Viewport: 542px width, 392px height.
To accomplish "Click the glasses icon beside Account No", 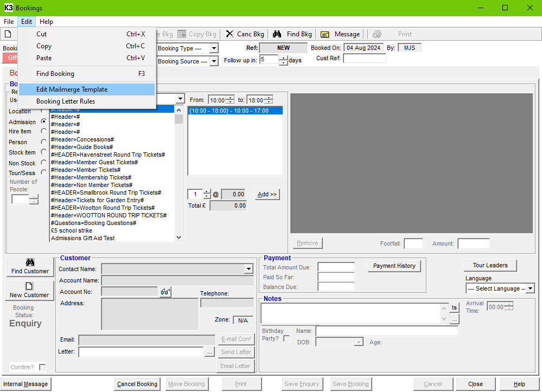I will coord(165,292).
